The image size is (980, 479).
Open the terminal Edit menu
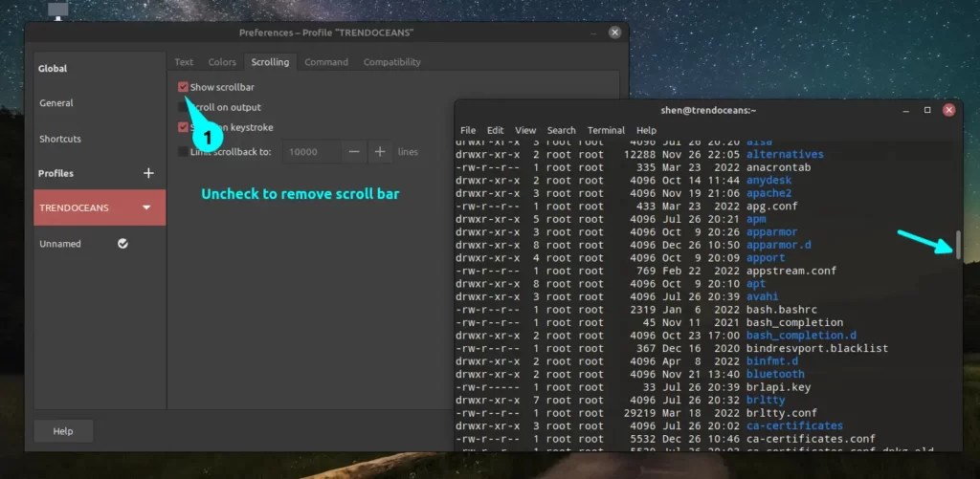point(495,131)
